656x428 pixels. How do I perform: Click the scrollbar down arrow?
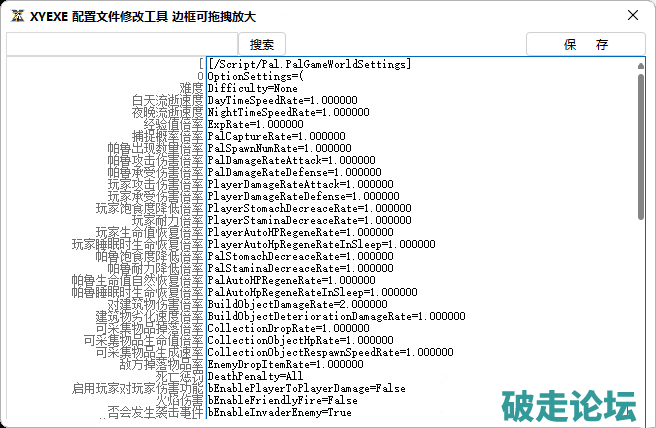[x=639, y=412]
